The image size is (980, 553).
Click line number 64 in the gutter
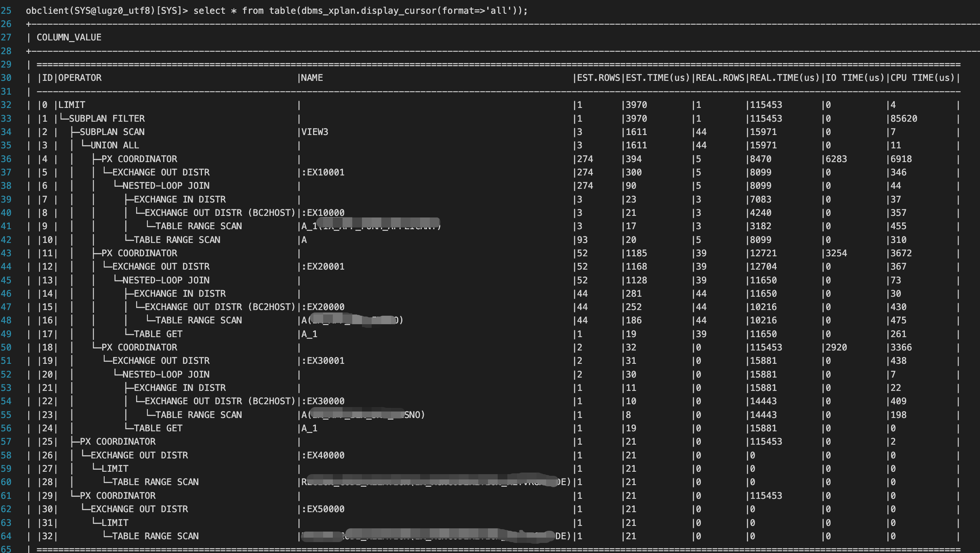point(6,536)
